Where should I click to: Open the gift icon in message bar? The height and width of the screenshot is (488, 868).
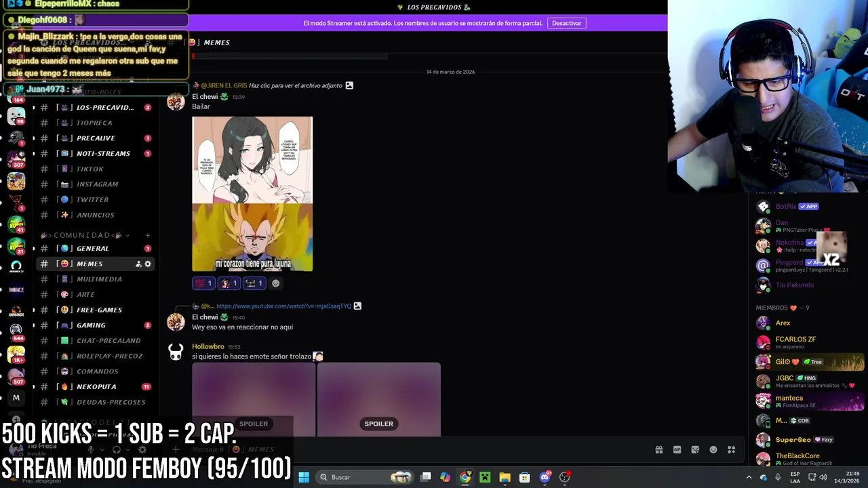click(658, 449)
